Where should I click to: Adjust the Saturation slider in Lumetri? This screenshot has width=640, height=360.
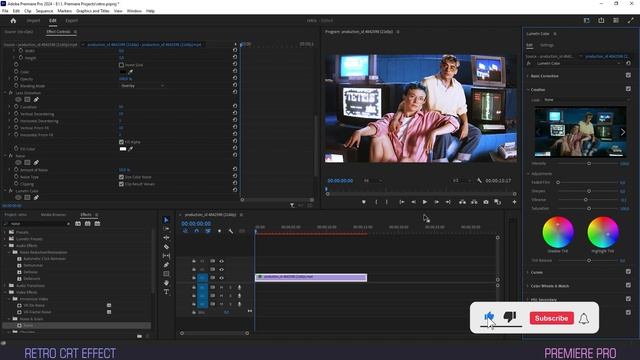(x=589, y=209)
